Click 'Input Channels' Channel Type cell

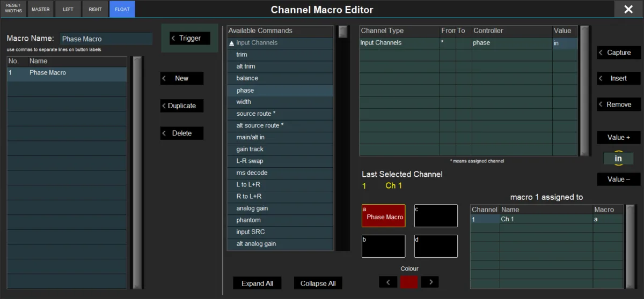[x=399, y=43]
